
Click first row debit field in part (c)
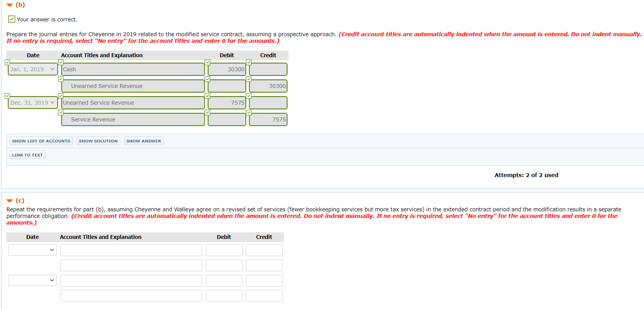(x=224, y=250)
